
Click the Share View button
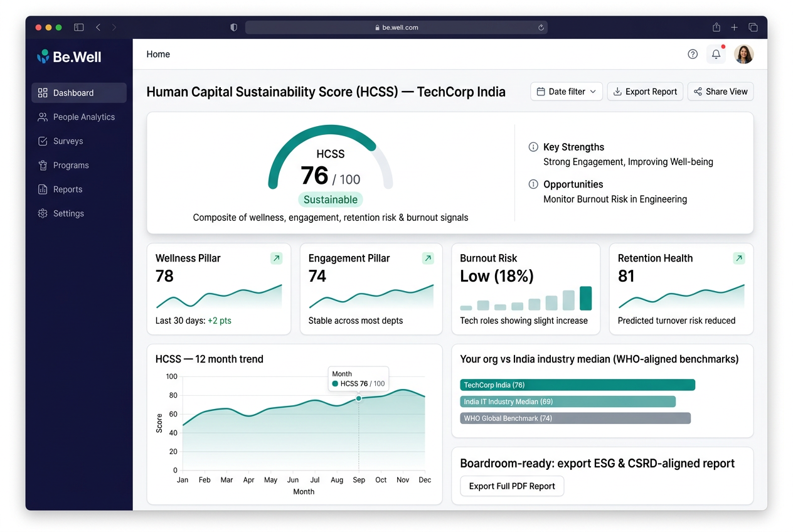pos(720,92)
